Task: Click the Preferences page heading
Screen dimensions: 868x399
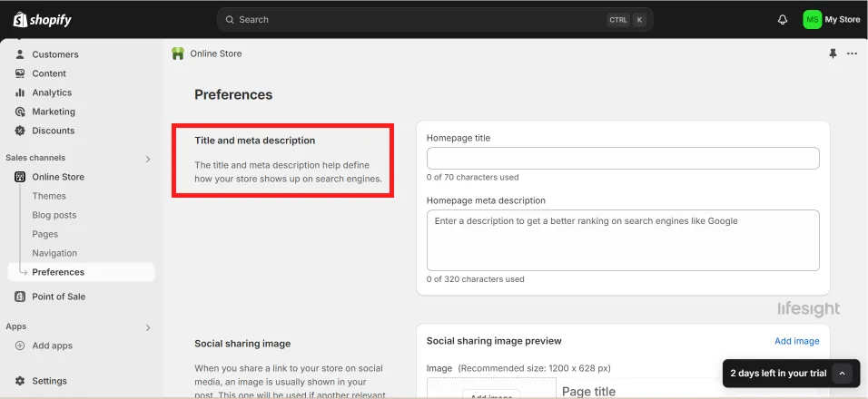Action: (x=233, y=94)
